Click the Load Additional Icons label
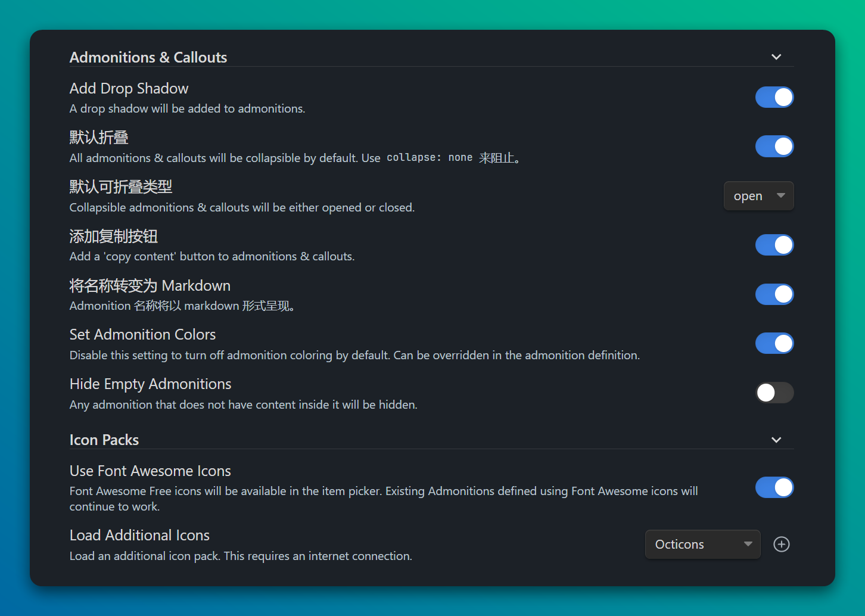Viewport: 865px width, 616px height. [x=140, y=536]
